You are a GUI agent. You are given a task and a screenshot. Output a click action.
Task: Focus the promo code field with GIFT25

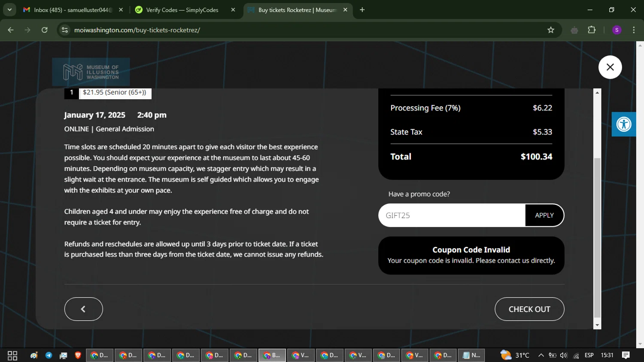pyautogui.click(x=452, y=215)
